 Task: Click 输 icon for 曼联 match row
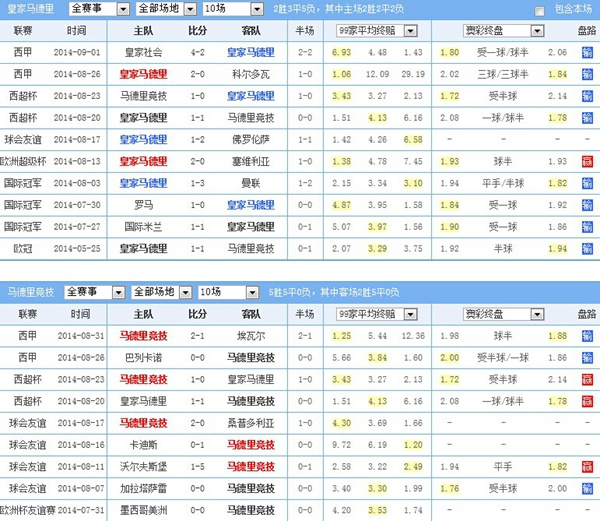pyautogui.click(x=587, y=183)
